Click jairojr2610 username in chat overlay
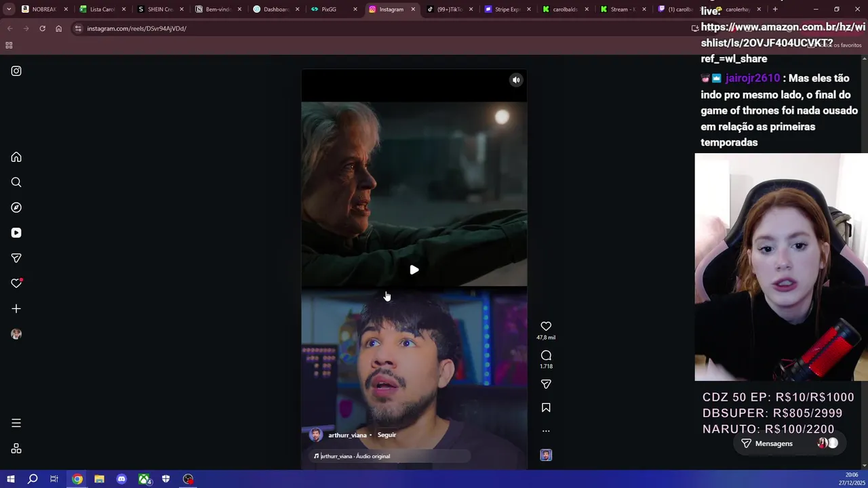The image size is (868, 488). [753, 78]
